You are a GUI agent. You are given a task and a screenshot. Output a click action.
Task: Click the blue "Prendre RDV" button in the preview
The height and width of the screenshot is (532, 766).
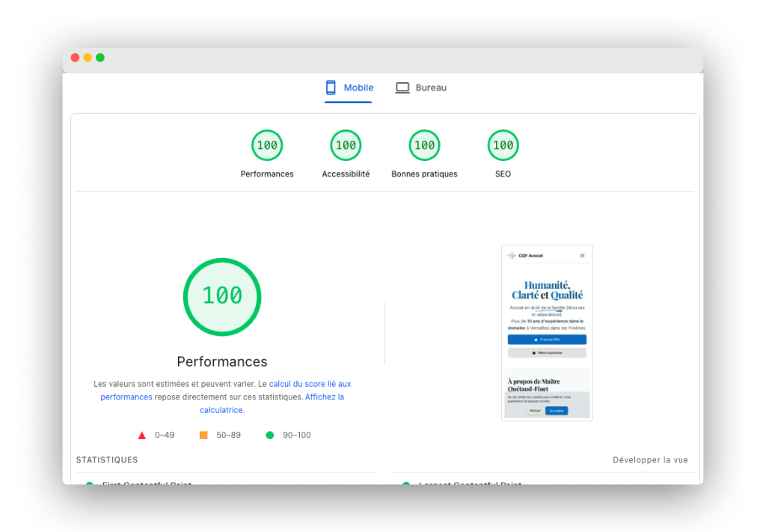pyautogui.click(x=547, y=340)
